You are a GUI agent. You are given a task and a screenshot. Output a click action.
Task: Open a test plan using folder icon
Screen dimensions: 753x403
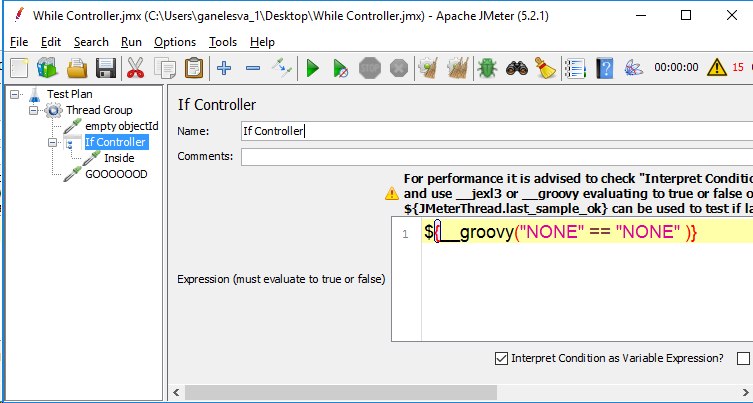(x=77, y=68)
